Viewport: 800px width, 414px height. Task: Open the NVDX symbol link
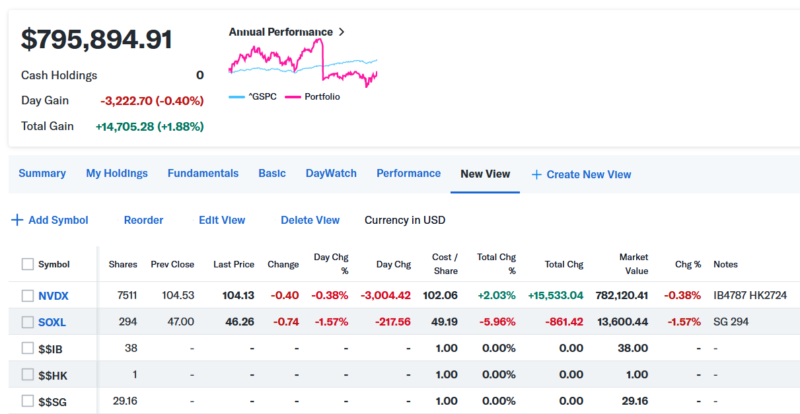[53, 296]
